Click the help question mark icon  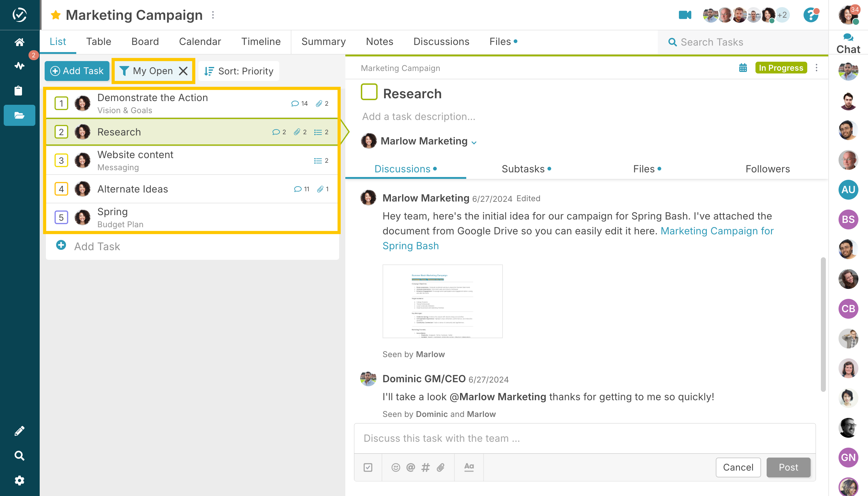pyautogui.click(x=810, y=15)
